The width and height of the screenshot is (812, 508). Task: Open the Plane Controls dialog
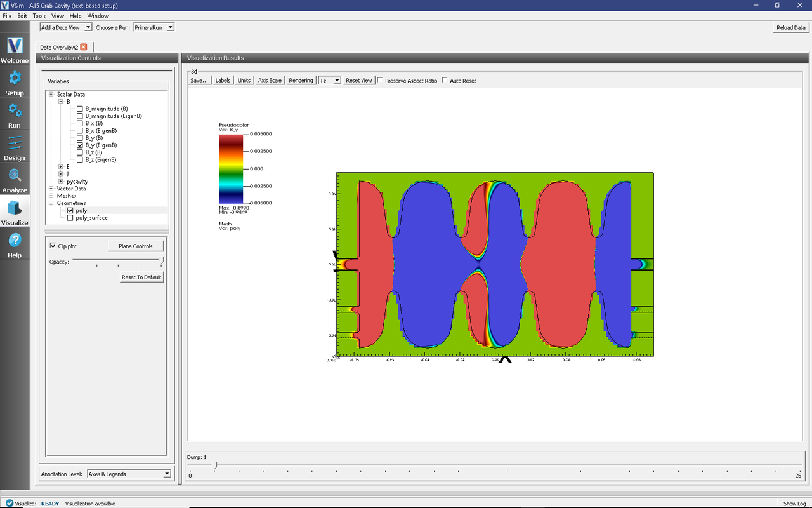pos(136,246)
